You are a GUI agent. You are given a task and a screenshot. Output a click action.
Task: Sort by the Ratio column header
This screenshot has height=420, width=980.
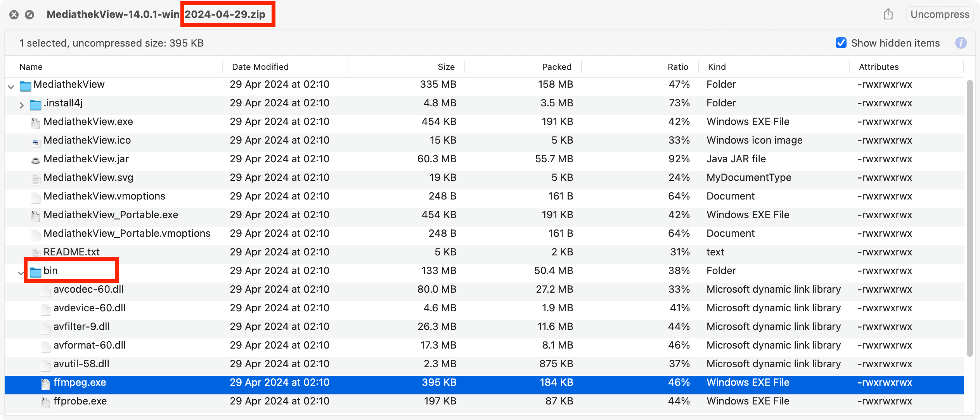click(x=678, y=67)
